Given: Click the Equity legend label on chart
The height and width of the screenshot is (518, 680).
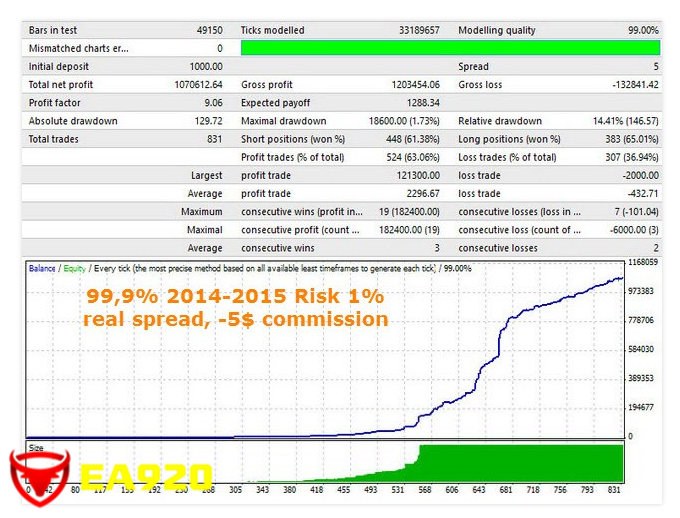Looking at the screenshot, I should point(74,268).
